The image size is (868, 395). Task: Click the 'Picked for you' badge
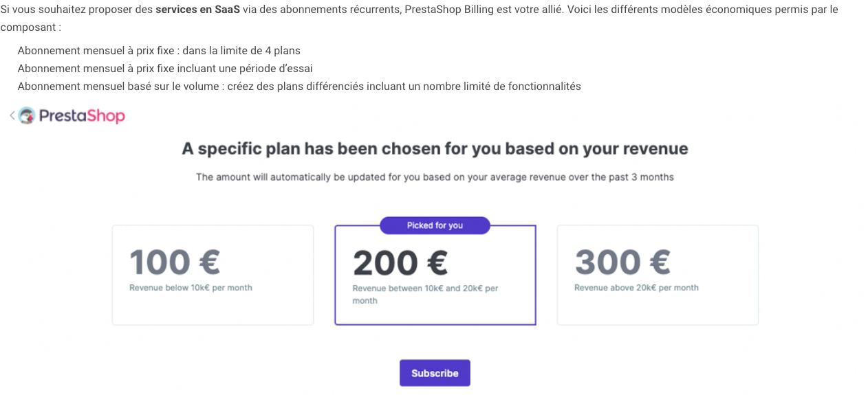tap(435, 225)
